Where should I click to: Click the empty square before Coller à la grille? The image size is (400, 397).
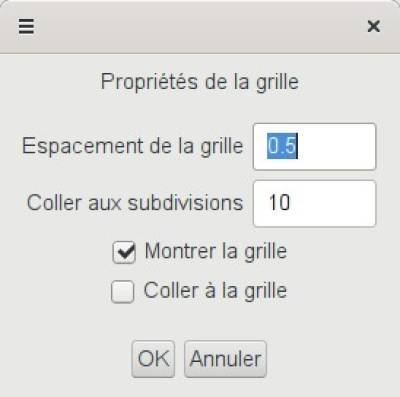tap(123, 292)
